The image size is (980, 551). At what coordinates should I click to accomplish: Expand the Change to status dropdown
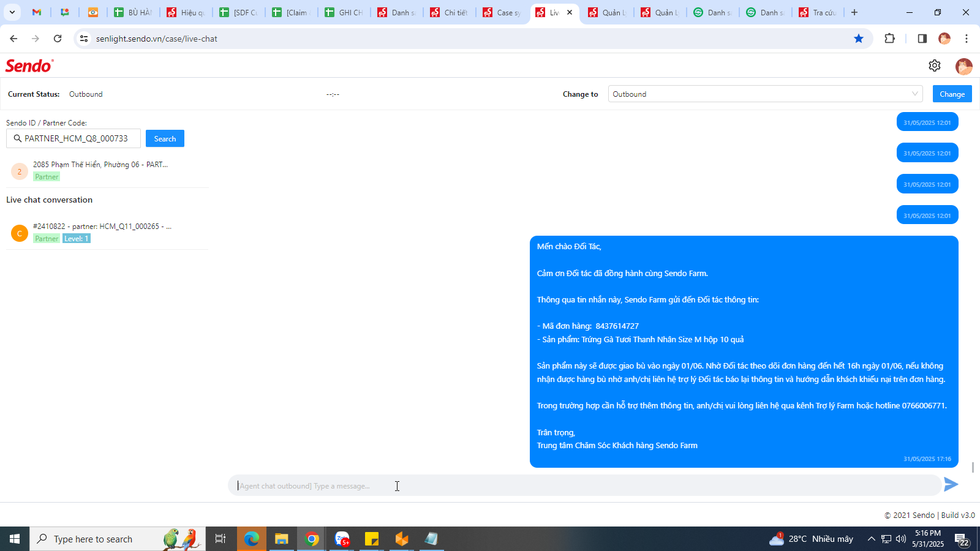point(766,94)
